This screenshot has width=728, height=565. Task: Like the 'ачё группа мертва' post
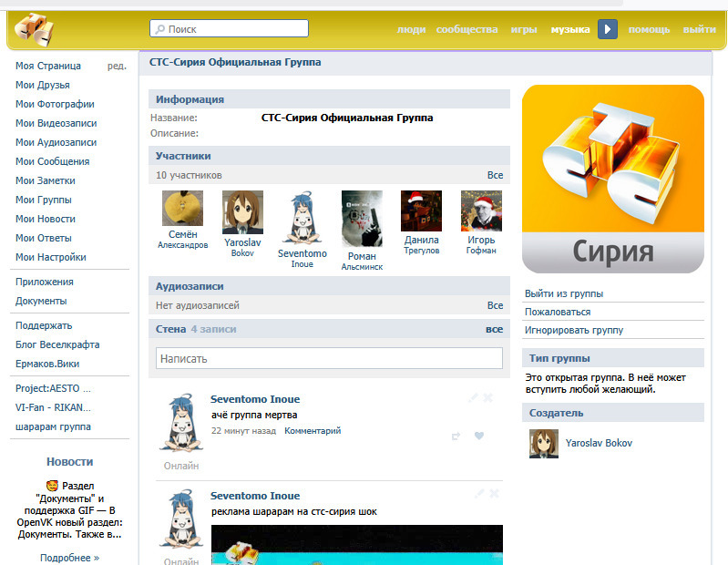click(x=479, y=436)
